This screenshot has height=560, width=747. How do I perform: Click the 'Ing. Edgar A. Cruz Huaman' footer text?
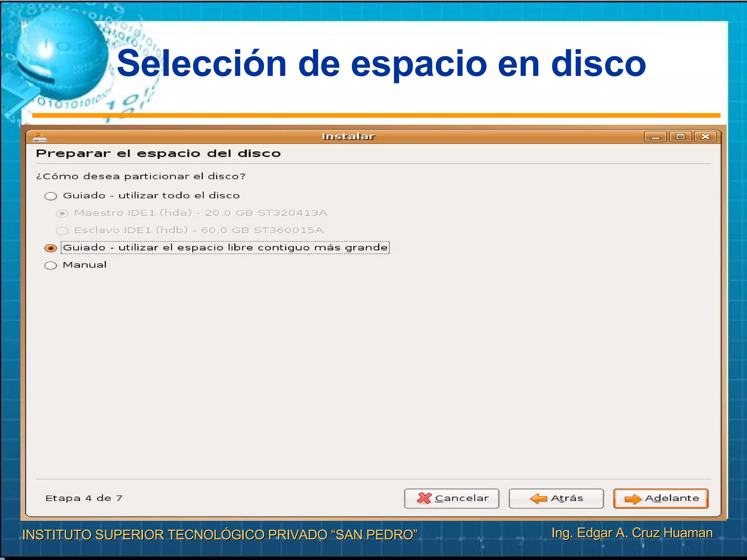[x=632, y=533]
